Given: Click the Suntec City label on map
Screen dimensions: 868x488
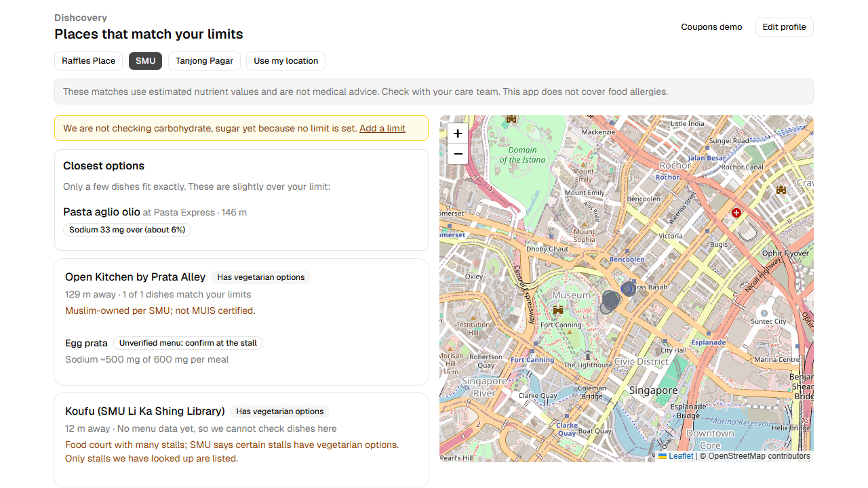Looking at the screenshot, I should pyautogui.click(x=769, y=321).
